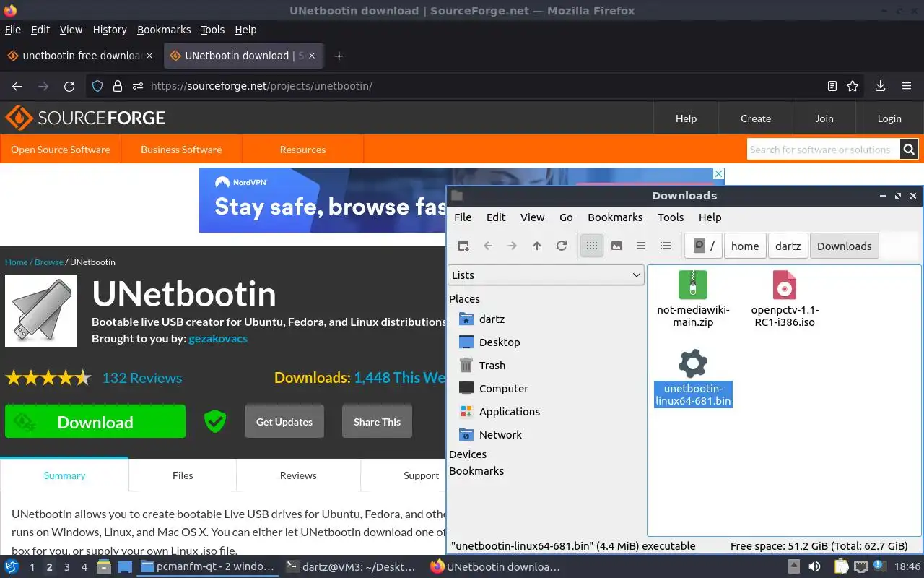Switch to the unetbootin free download tab
Image resolution: width=924 pixels, height=578 pixels.
(81, 56)
